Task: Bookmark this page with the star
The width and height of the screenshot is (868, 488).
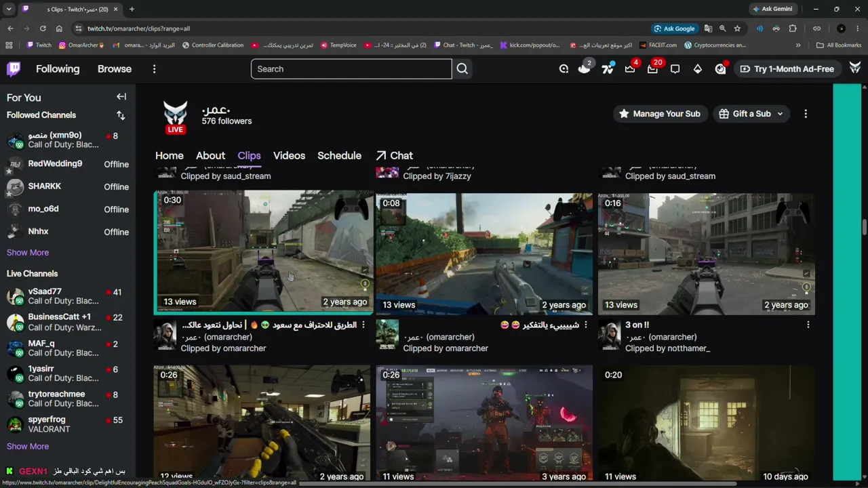Action: tap(737, 28)
